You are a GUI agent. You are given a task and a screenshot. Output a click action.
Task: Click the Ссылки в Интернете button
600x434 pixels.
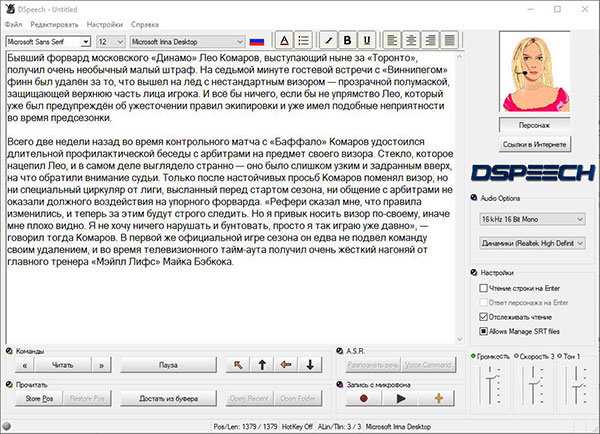[535, 145]
